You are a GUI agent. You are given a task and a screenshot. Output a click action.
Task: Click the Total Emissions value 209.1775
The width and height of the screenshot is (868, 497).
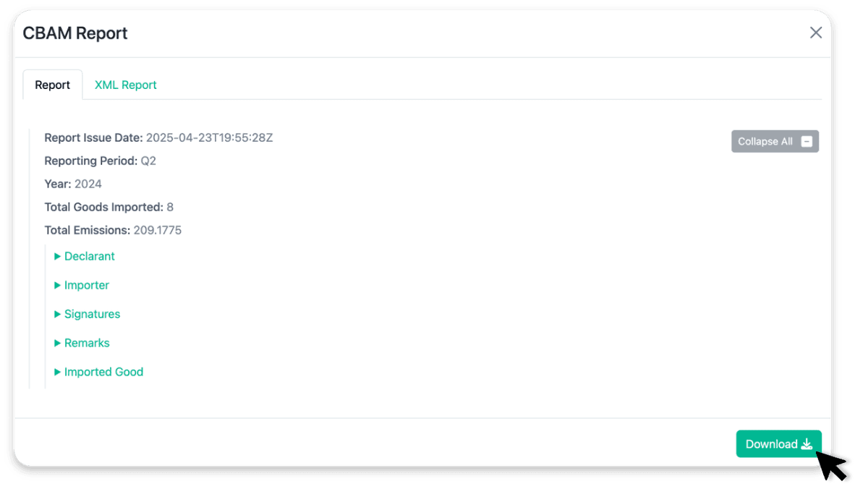(158, 230)
